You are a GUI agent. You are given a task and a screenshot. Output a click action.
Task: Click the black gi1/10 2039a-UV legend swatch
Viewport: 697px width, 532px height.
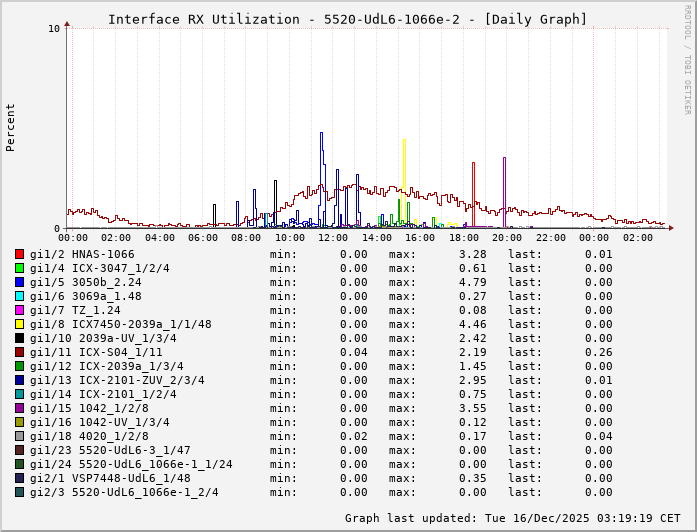point(19,338)
